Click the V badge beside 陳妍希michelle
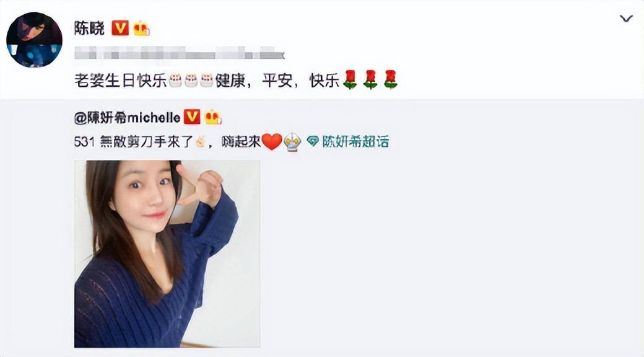This screenshot has width=644, height=357. pos(192,117)
